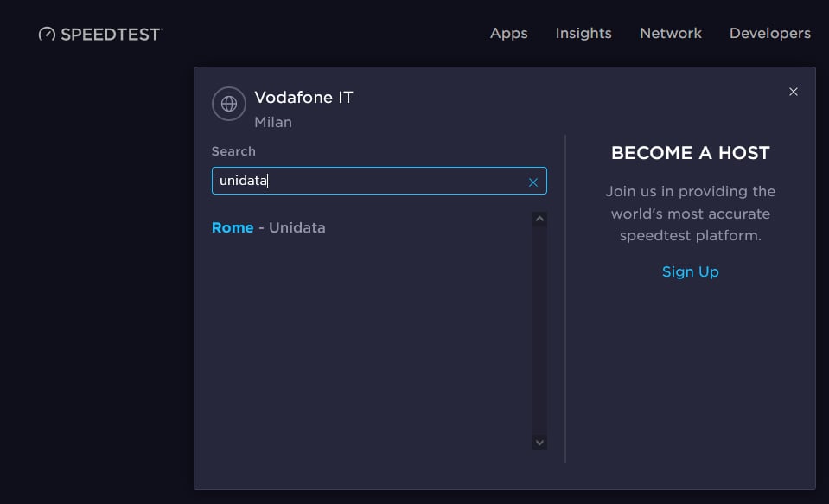This screenshot has height=504, width=829.
Task: Click the SPEEDTEST wordmark text
Action: (111, 35)
